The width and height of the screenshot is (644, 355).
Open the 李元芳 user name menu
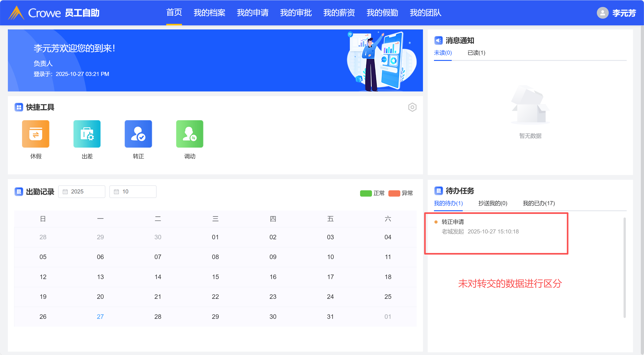(624, 13)
